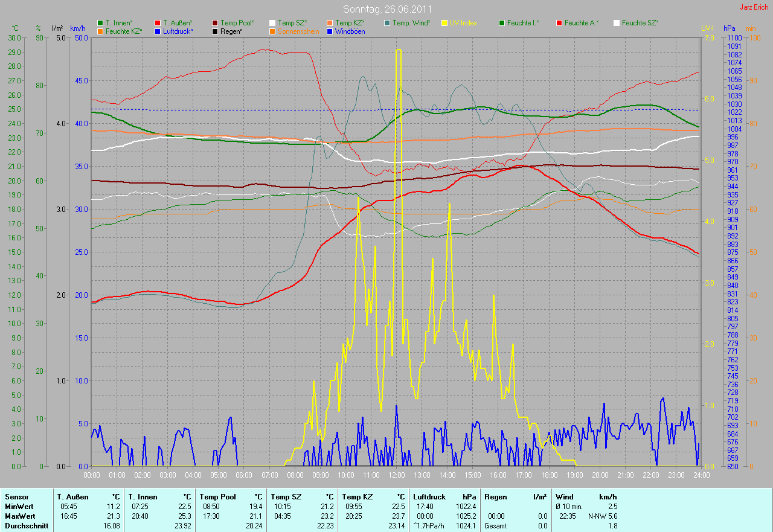This screenshot has height=532, width=773.
Task: Toggle the Sonnenschein series legend label
Action: (298, 31)
